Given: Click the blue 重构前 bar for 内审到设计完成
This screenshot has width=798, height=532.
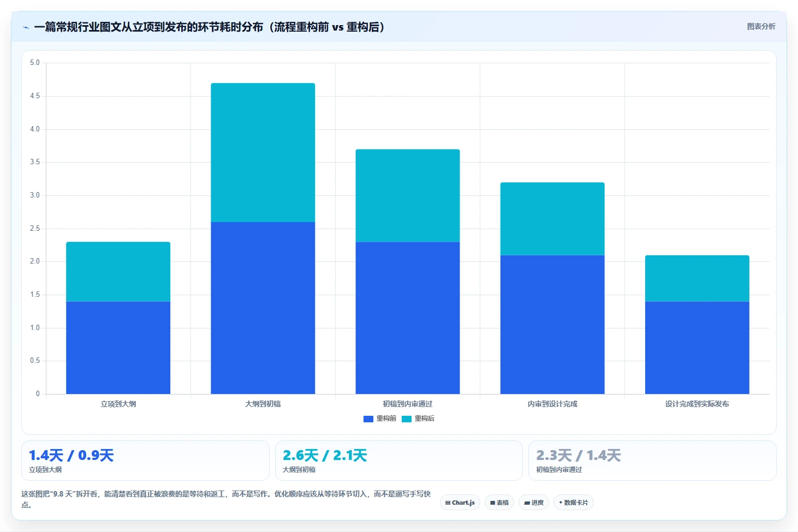Looking at the screenshot, I should tap(552, 324).
